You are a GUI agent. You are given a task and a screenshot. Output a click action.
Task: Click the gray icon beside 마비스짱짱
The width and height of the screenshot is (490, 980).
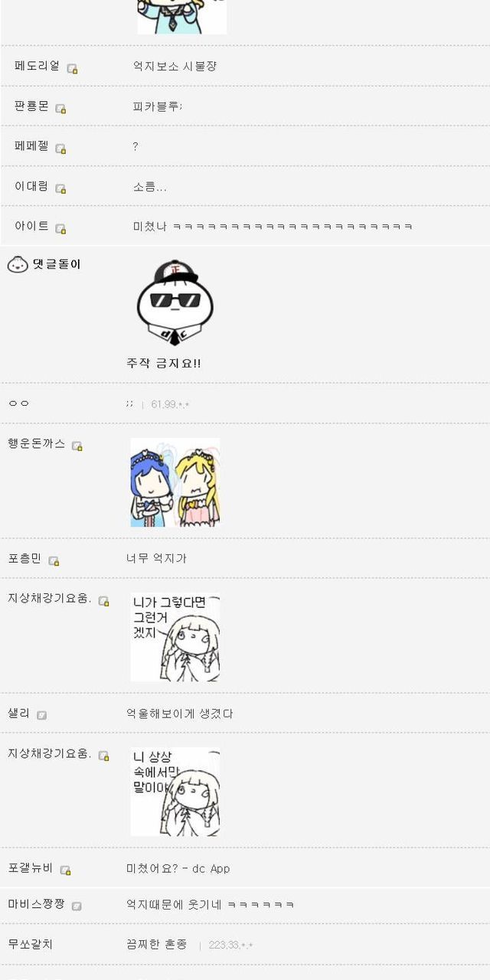pos(77,906)
